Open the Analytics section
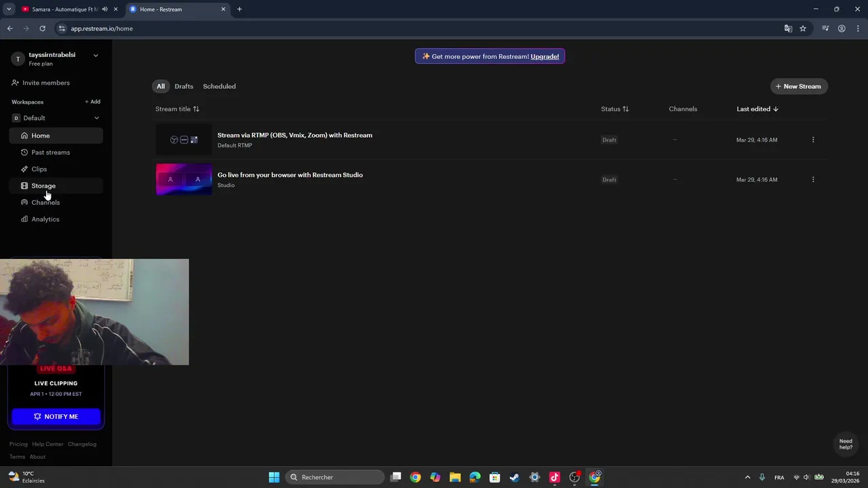868x488 pixels. click(56, 219)
